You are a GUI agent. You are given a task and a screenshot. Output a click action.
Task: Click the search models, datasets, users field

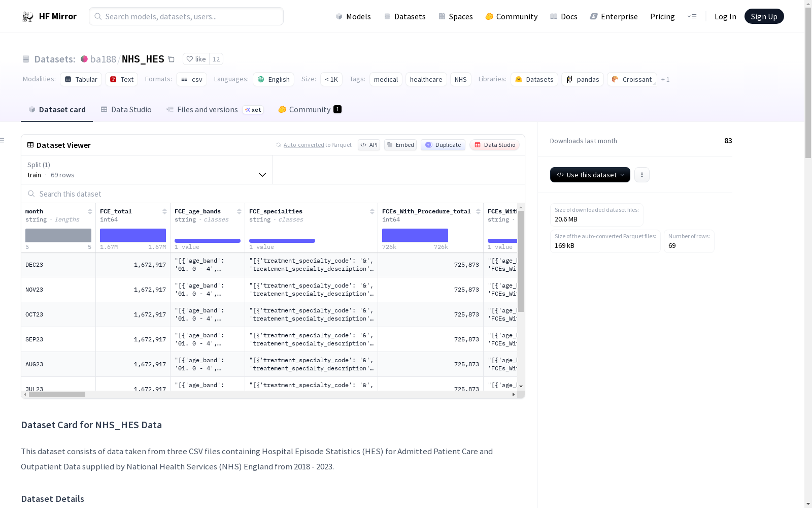pyautogui.click(x=186, y=16)
